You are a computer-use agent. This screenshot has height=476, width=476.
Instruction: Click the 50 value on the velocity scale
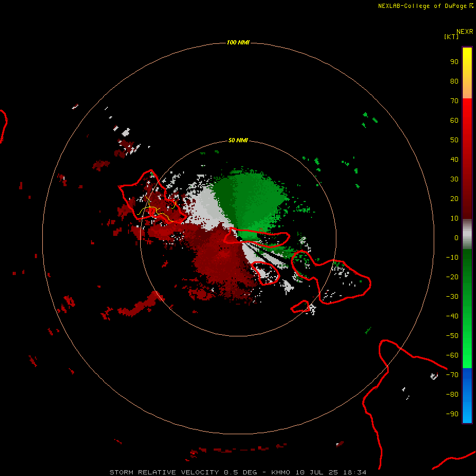[x=454, y=140]
